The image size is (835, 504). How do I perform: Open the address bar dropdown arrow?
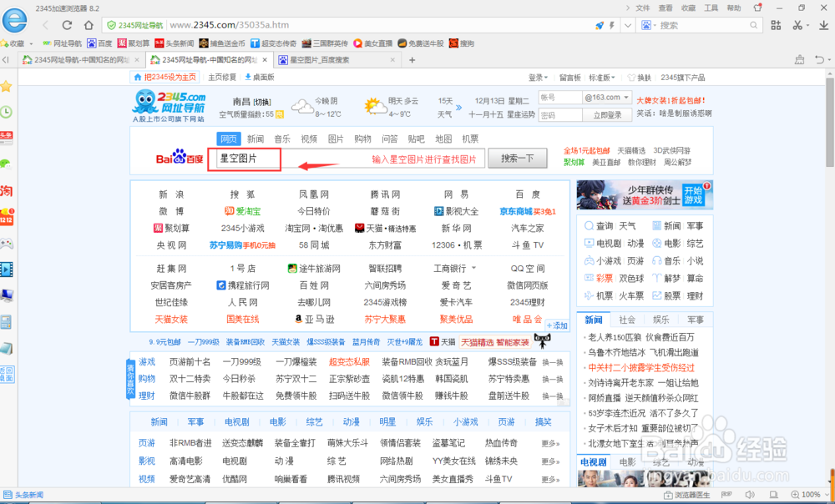point(628,25)
